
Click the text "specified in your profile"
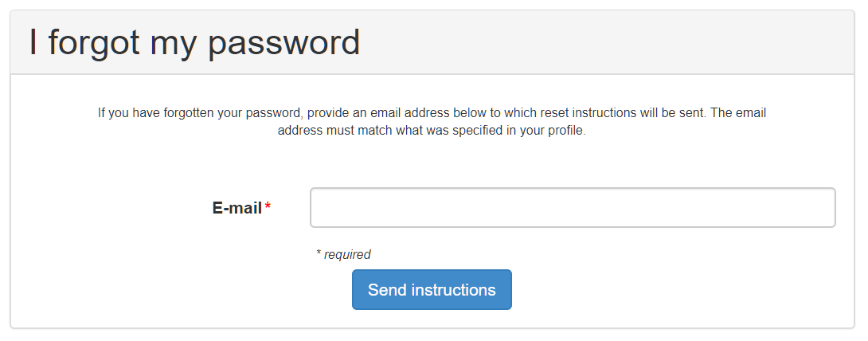tap(519, 131)
